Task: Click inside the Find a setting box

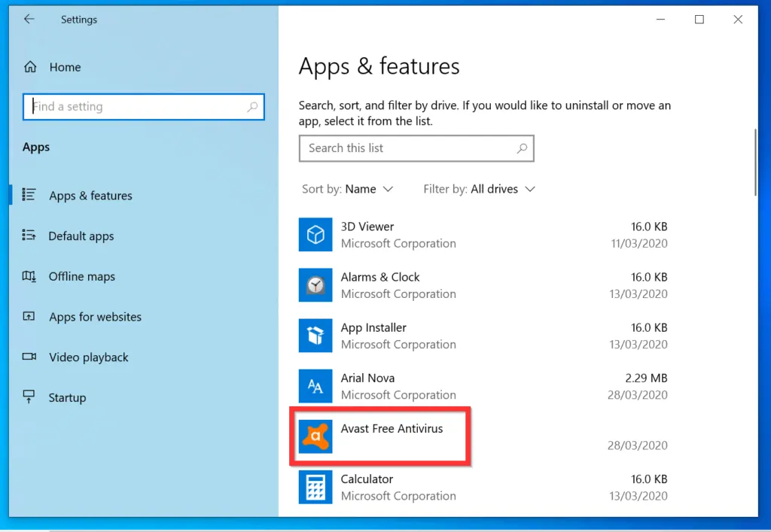Action: point(143,106)
